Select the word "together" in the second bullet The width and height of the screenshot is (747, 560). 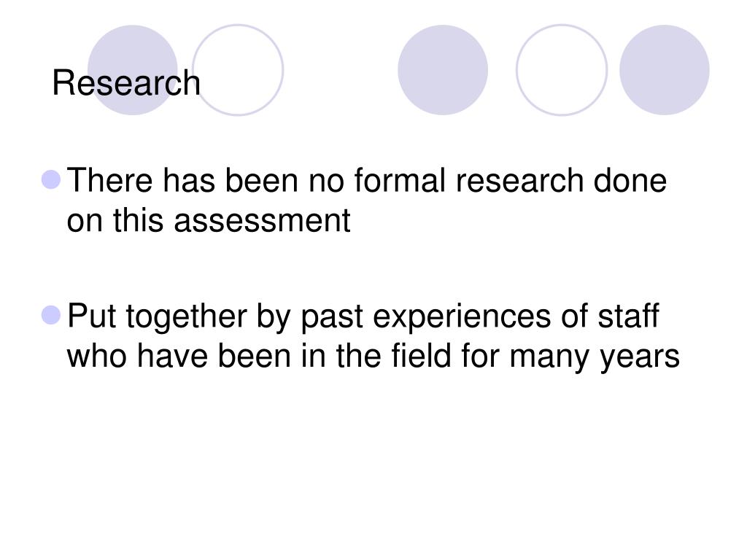click(187, 318)
